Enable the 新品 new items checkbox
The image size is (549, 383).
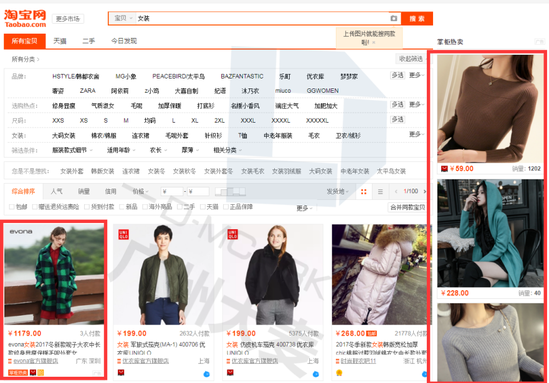[122, 207]
